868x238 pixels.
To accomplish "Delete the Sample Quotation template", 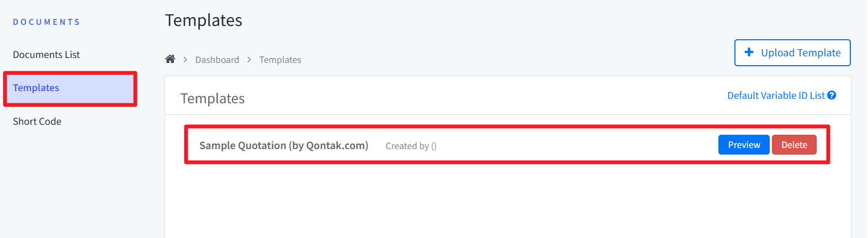I will pyautogui.click(x=794, y=145).
